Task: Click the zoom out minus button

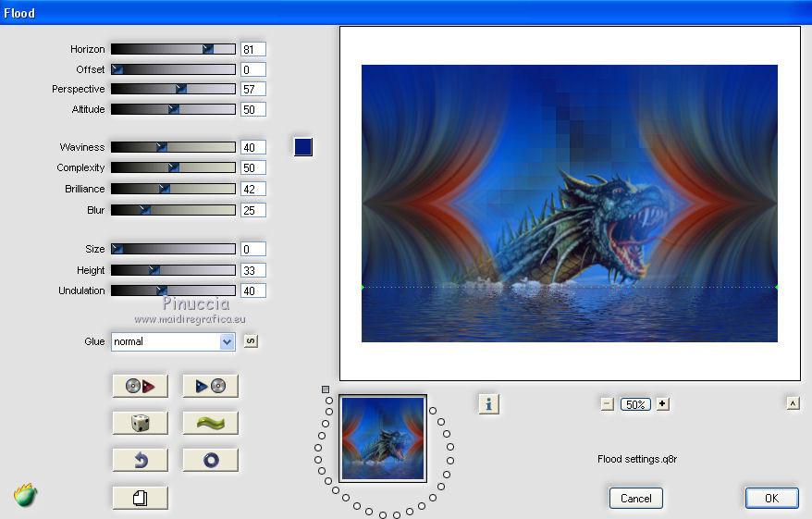Action: tap(608, 404)
